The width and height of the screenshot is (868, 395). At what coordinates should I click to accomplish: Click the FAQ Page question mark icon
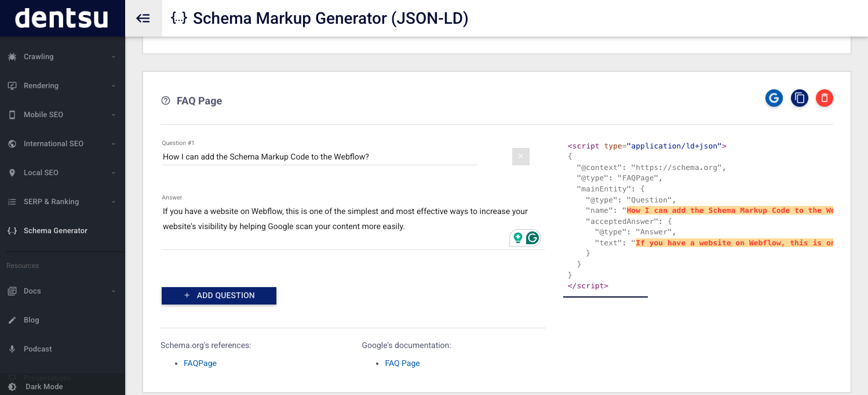tap(166, 101)
